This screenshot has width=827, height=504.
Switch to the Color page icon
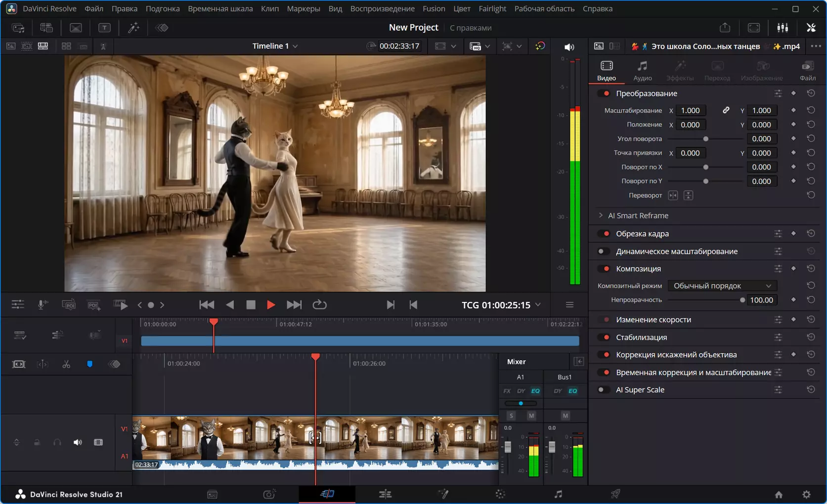coord(500,494)
